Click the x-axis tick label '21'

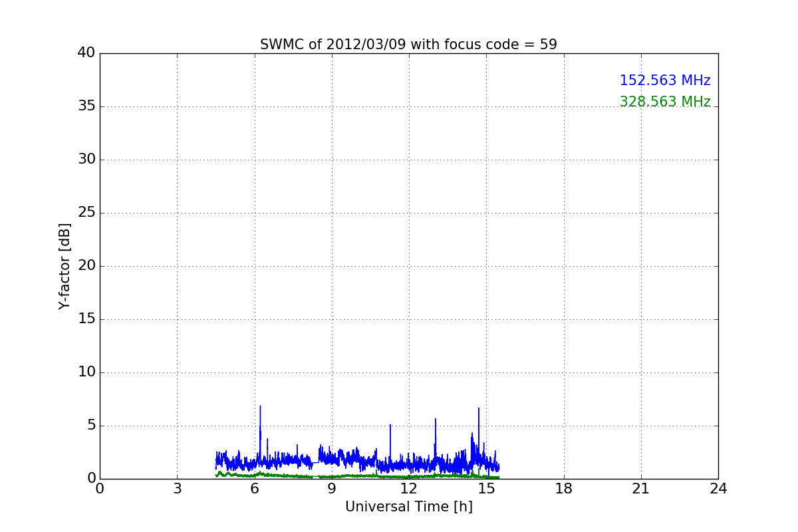tap(641, 489)
